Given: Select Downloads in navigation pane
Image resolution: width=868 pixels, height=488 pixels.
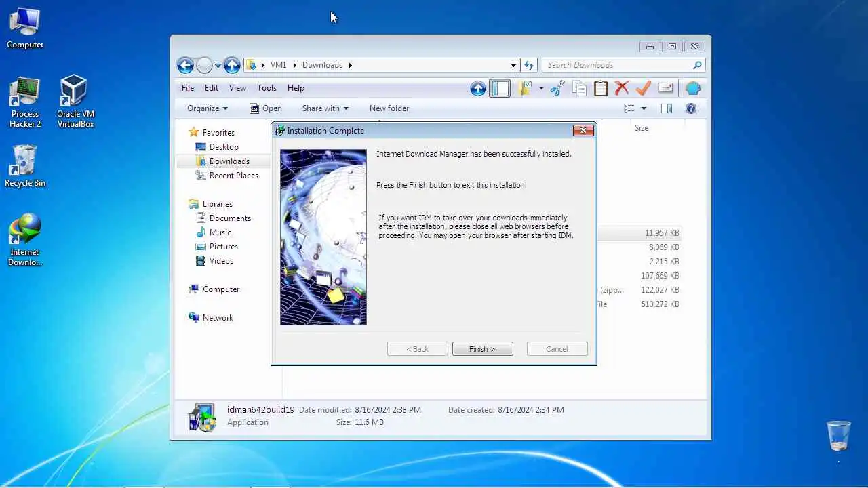Looking at the screenshot, I should (222, 161).
